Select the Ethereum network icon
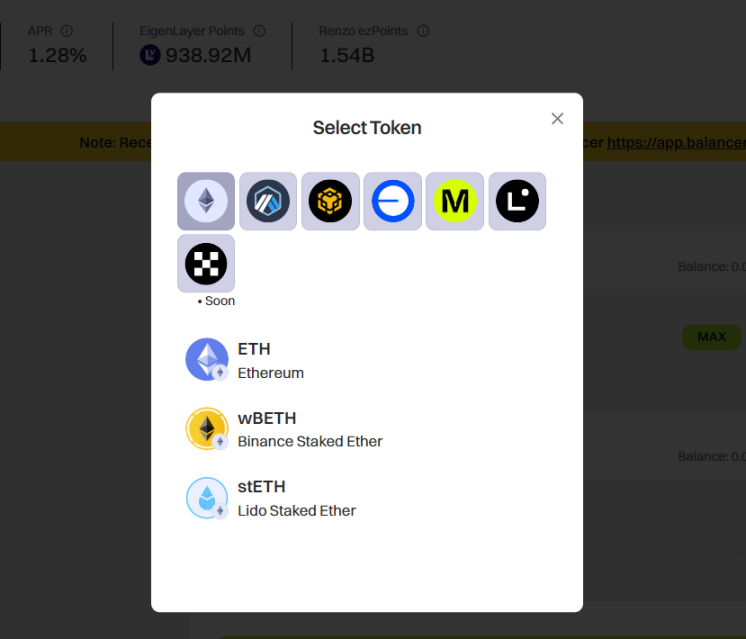This screenshot has height=639, width=746. click(x=206, y=201)
